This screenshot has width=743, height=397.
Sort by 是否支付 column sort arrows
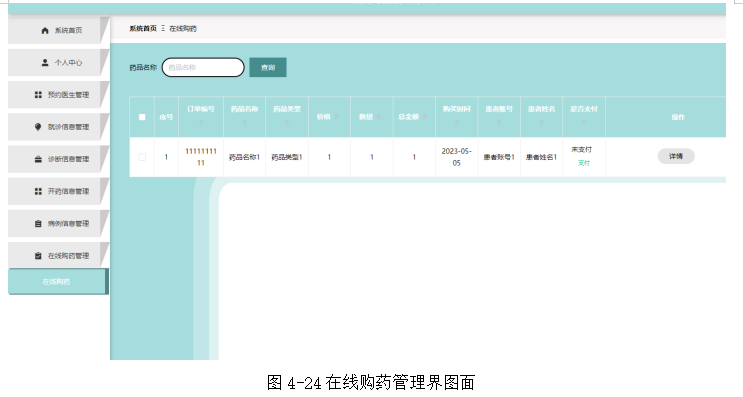584,123
